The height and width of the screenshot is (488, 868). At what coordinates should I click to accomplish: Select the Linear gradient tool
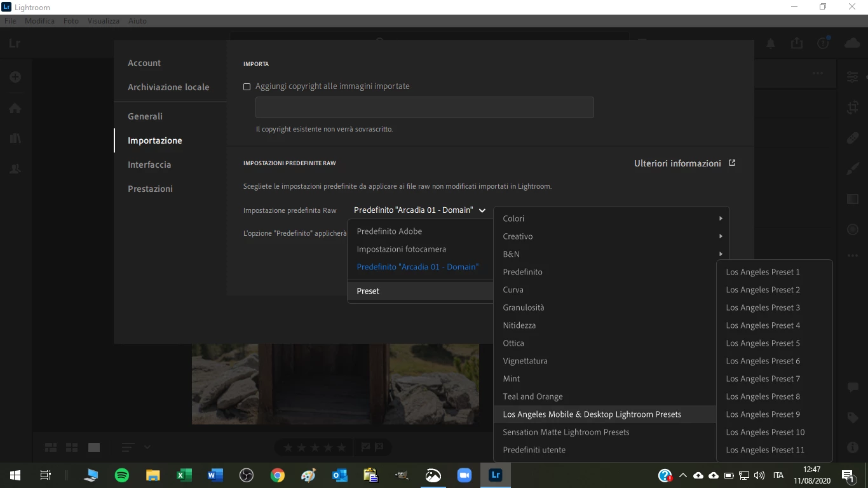point(853,199)
